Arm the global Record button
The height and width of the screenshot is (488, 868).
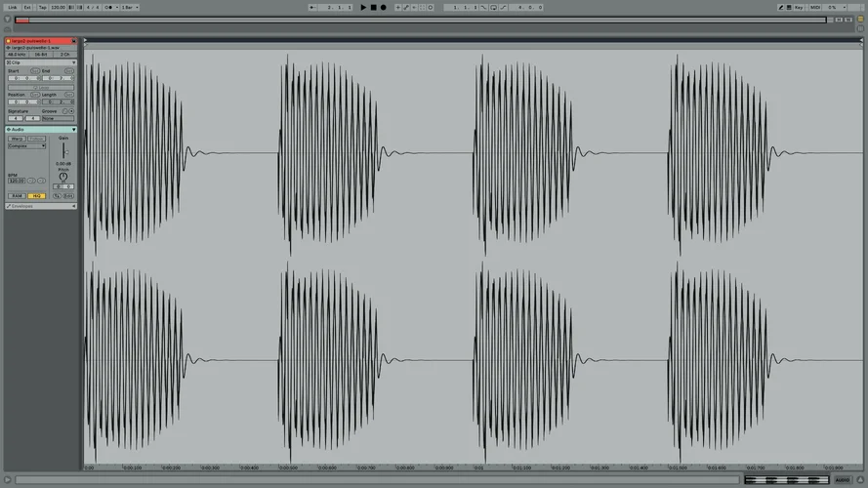(x=383, y=7)
